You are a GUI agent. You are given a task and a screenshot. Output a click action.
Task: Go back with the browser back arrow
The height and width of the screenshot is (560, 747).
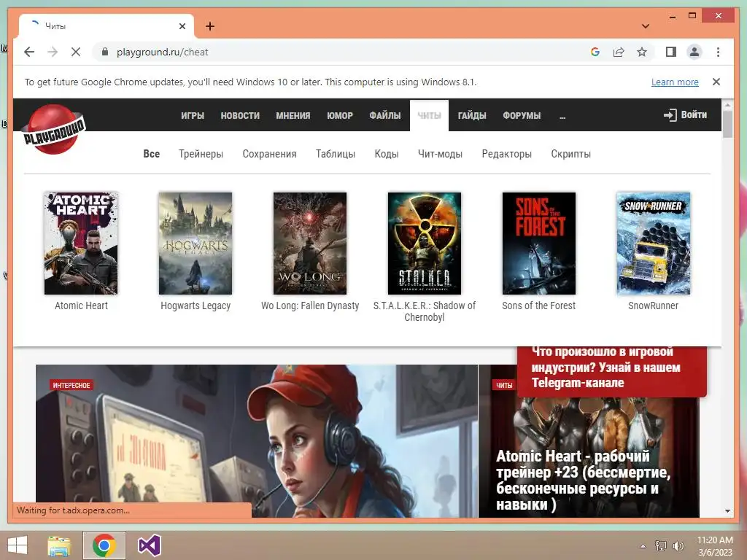(x=29, y=52)
